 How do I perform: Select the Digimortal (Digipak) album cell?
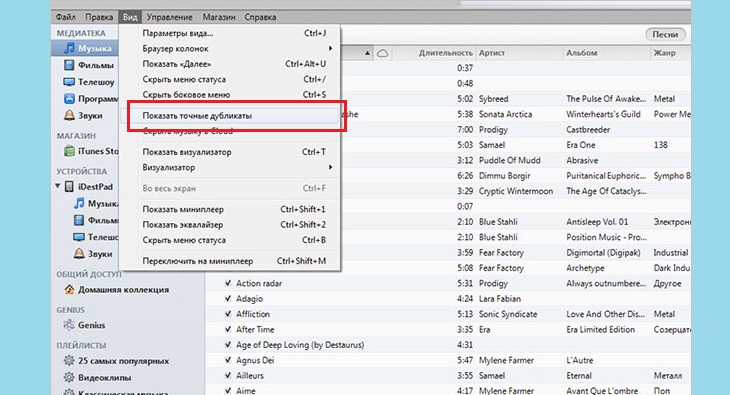tap(603, 252)
